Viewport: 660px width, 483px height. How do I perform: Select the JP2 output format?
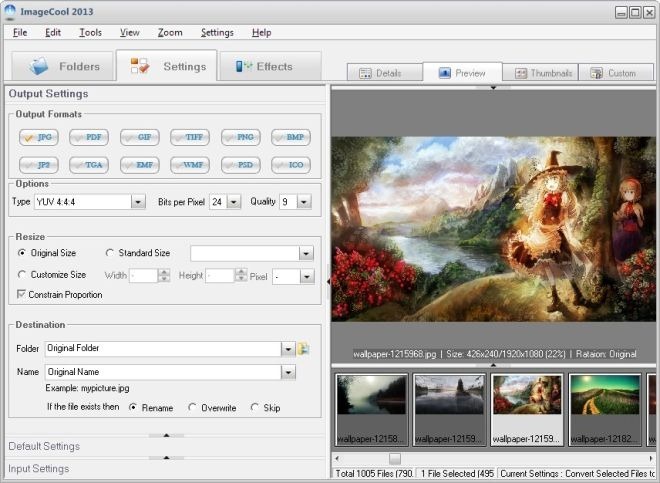[39, 165]
